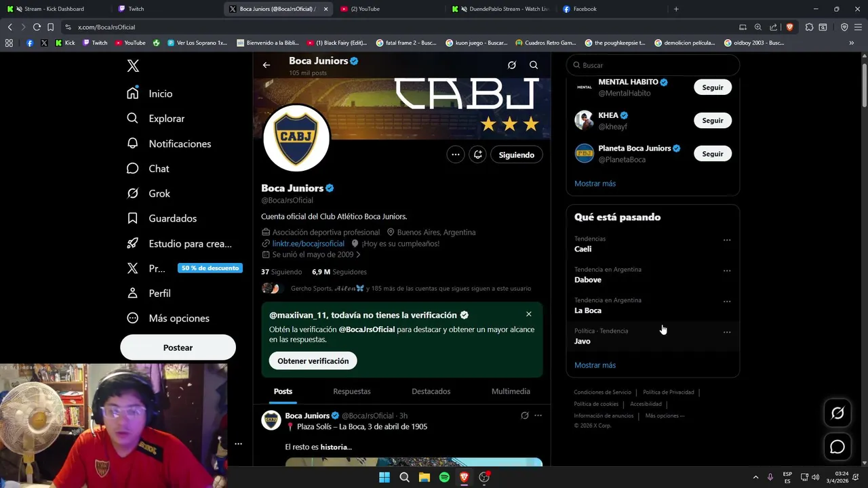868x488 pixels.
Task: Open Spotify from the taskbar
Action: coord(444,477)
